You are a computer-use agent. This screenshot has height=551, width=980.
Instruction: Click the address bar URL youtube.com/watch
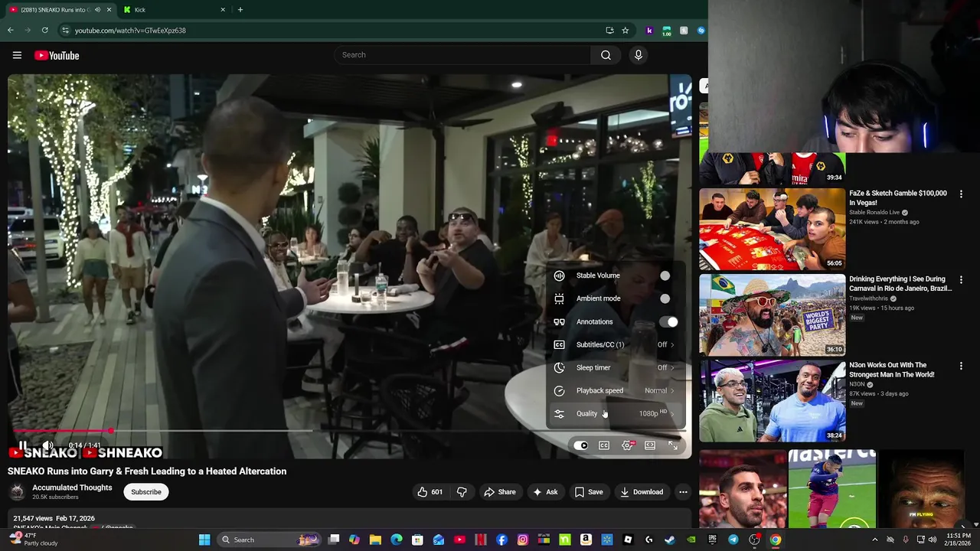pos(130,31)
